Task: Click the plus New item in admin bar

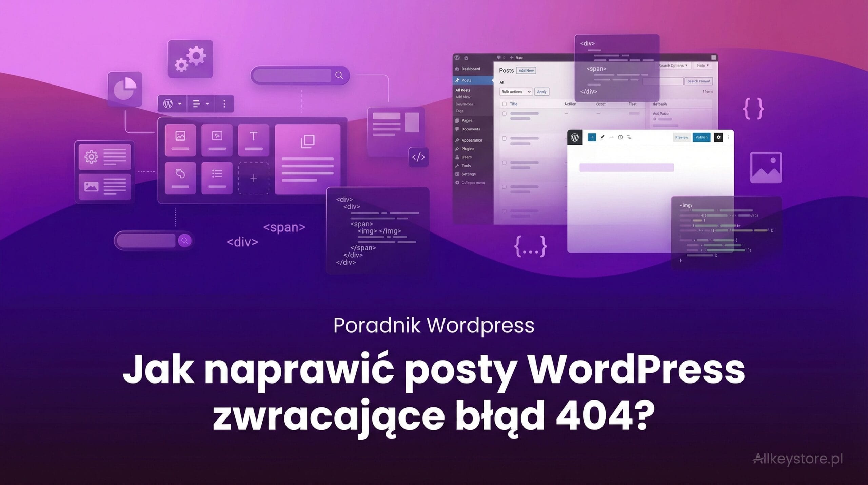Action: [x=516, y=58]
